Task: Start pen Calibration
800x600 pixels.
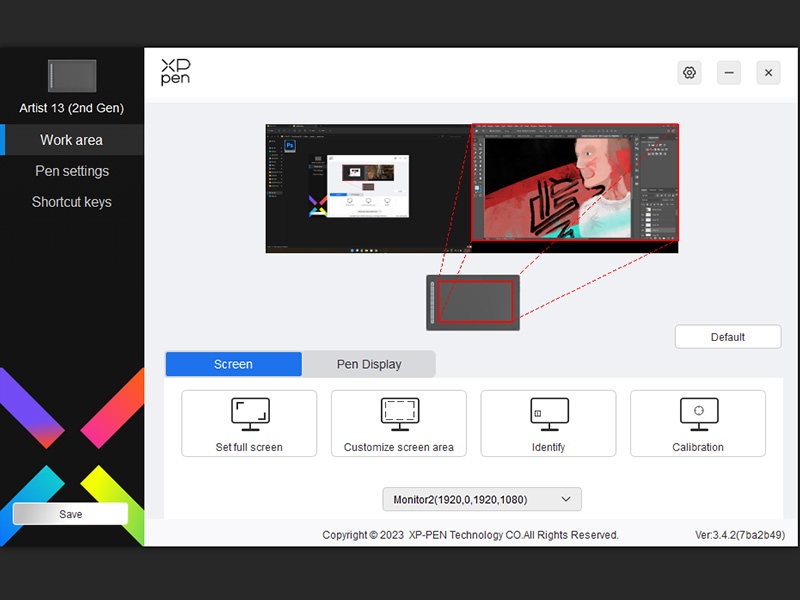Action: pos(698,423)
